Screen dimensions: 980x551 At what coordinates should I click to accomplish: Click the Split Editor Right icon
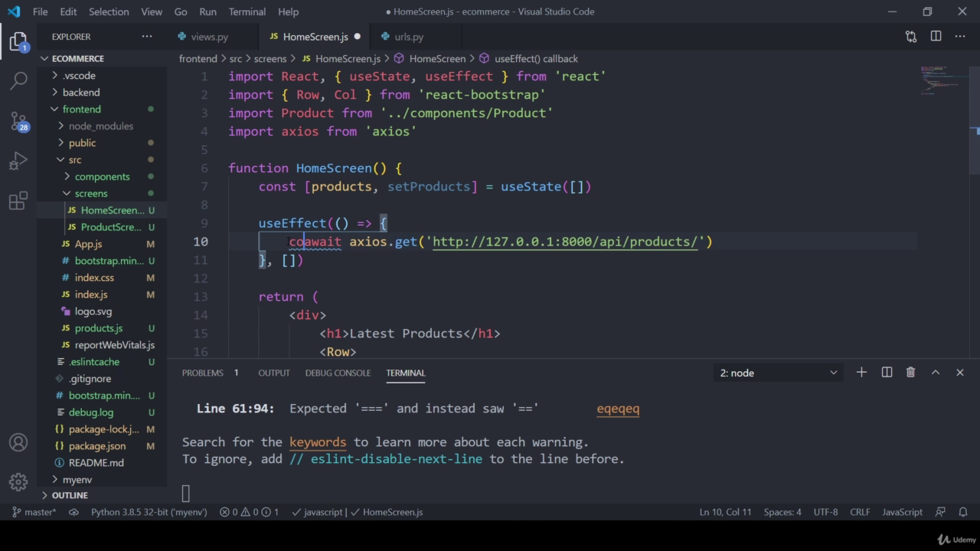(936, 37)
